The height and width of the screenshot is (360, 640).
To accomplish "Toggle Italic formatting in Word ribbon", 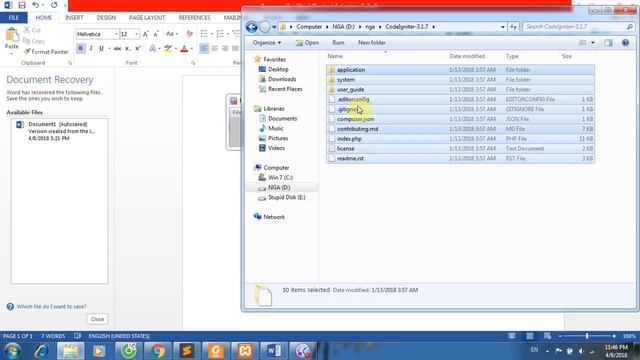I will [x=91, y=49].
